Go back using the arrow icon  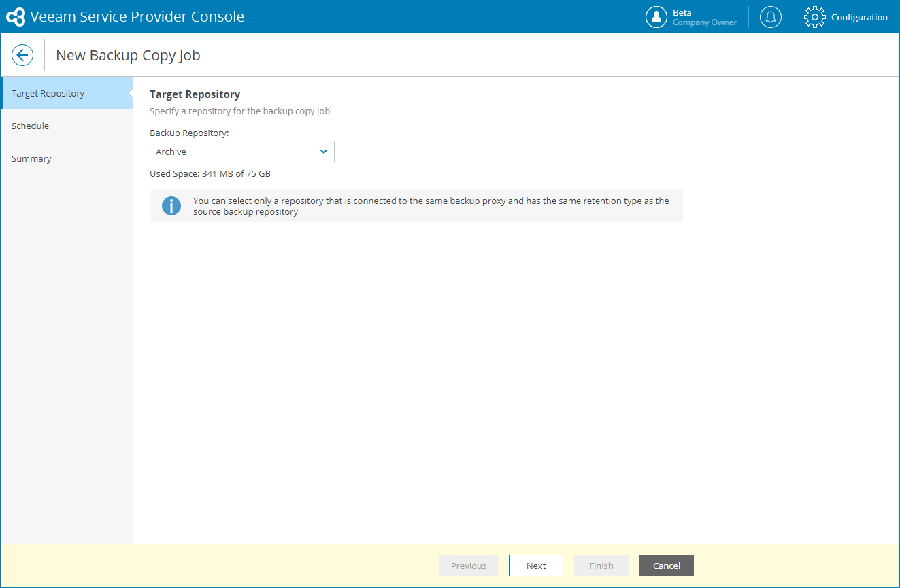pyautogui.click(x=22, y=55)
